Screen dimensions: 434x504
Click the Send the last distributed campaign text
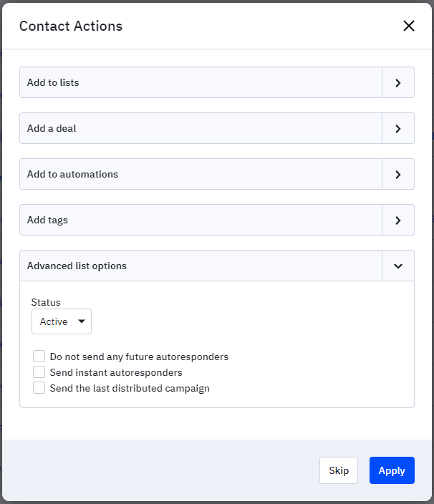tap(130, 388)
